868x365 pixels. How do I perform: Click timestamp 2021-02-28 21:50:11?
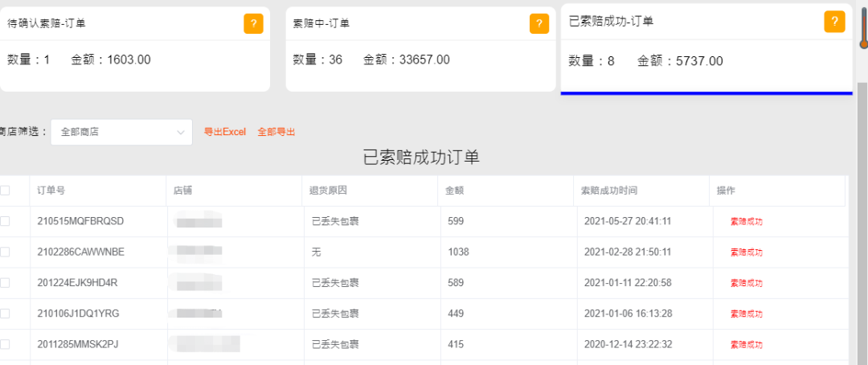click(x=628, y=252)
